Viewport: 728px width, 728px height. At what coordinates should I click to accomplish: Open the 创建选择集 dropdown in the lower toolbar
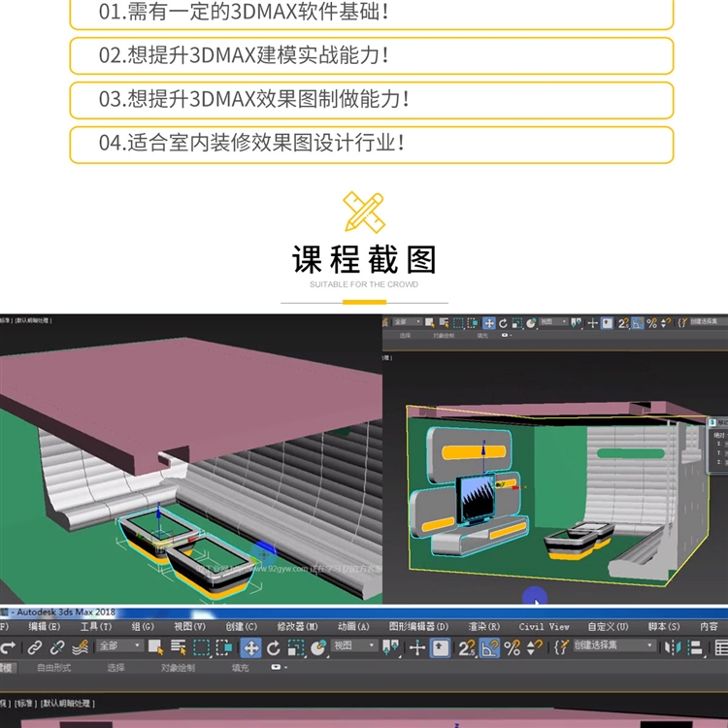613,645
